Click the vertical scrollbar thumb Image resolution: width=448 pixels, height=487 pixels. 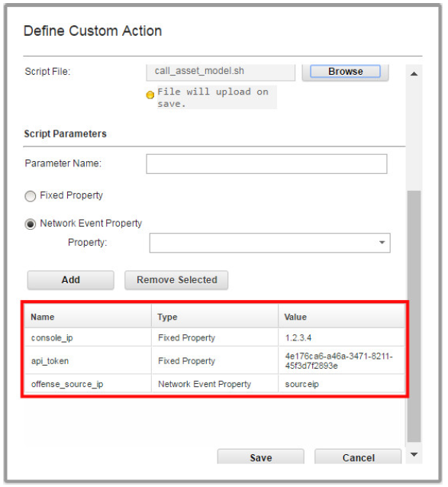tap(414, 316)
